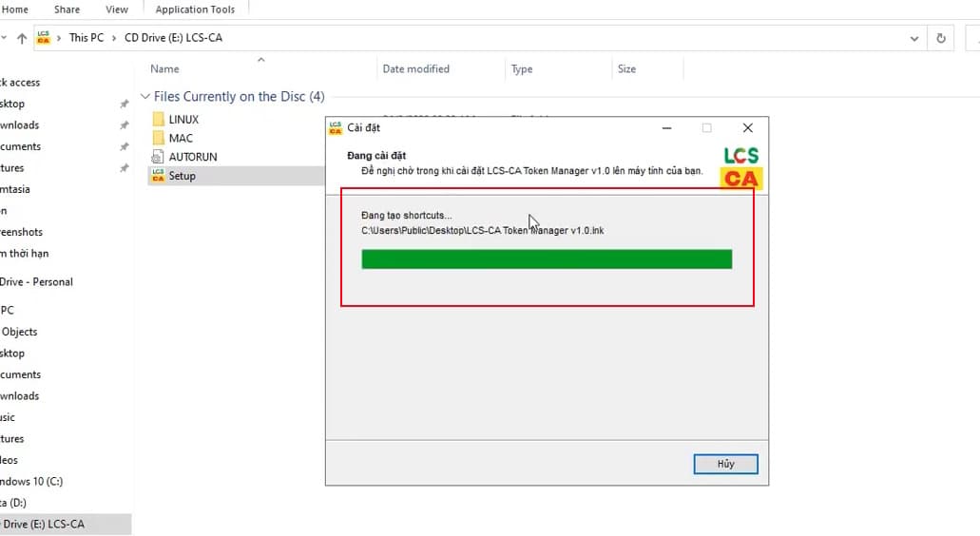Collapse the Files Currently on the Disc group
This screenshot has height=536, width=980.
(145, 97)
